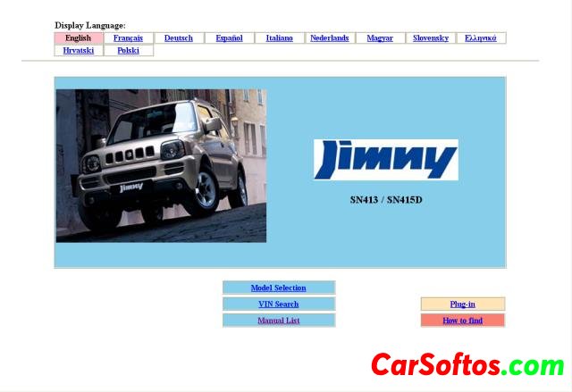The image size is (572, 392).
Task: Open the VIN Search page
Action: click(278, 304)
